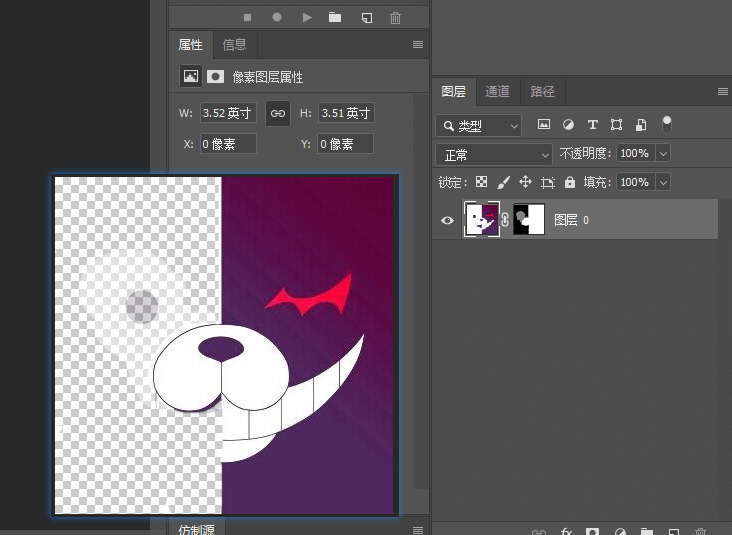Screen dimensions: 732x535
Task: Click the W width field 3.52 英寸
Action: pos(228,113)
